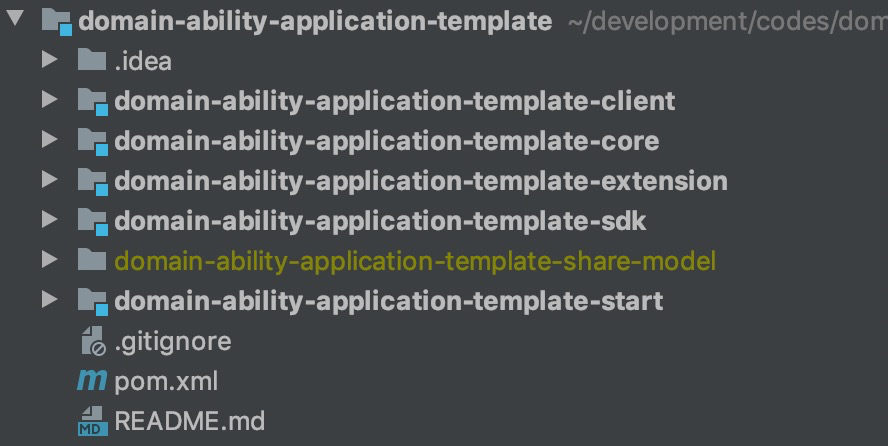This screenshot has width=888, height=446.
Task: Expand the template-core module
Action: point(49,141)
